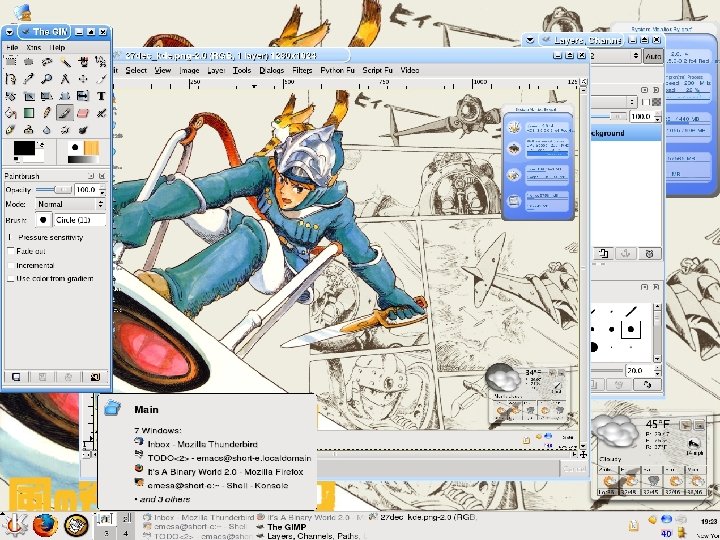Click the white background color swatch
This screenshot has height=540, width=720.
coord(36,157)
